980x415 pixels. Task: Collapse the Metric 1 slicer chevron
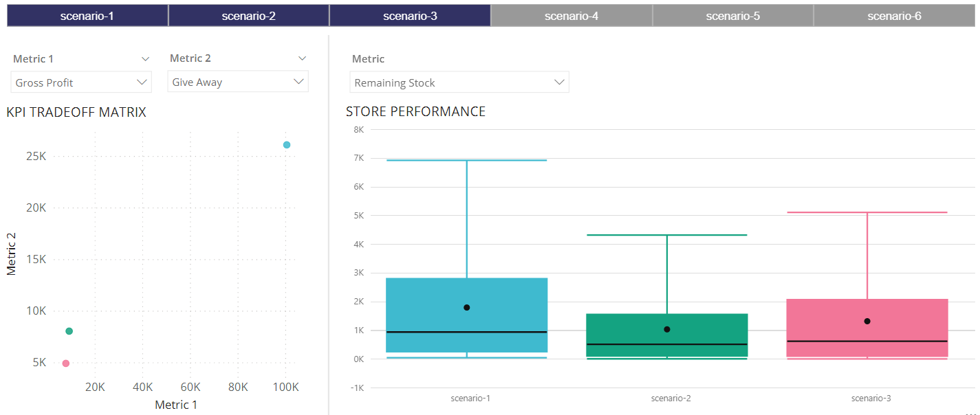145,59
